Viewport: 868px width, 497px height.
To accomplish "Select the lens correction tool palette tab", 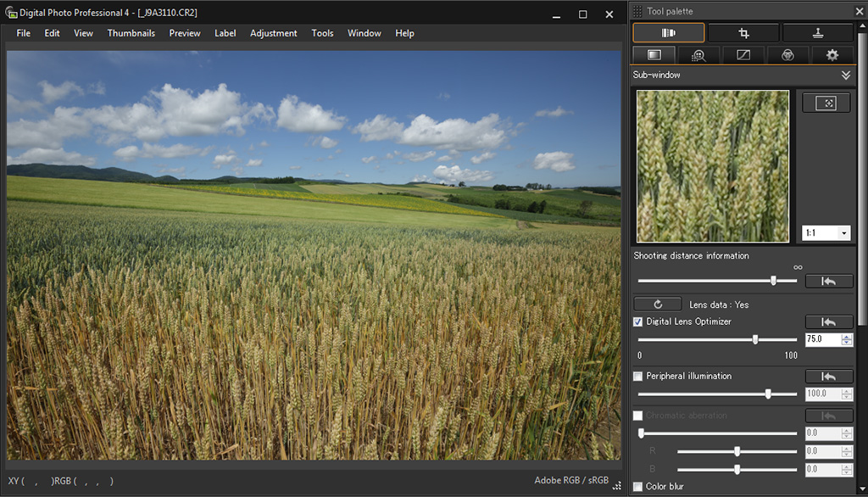I will pos(668,33).
